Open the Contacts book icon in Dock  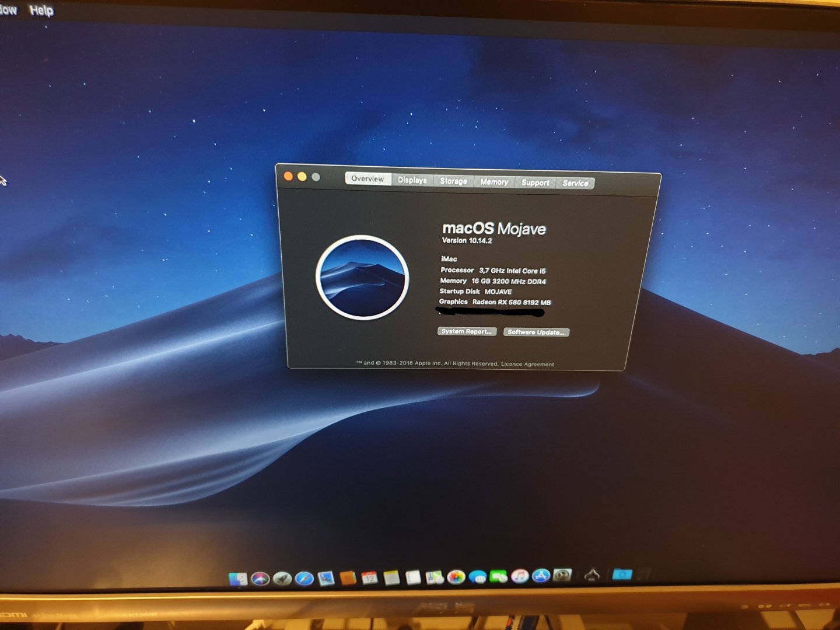tap(348, 578)
